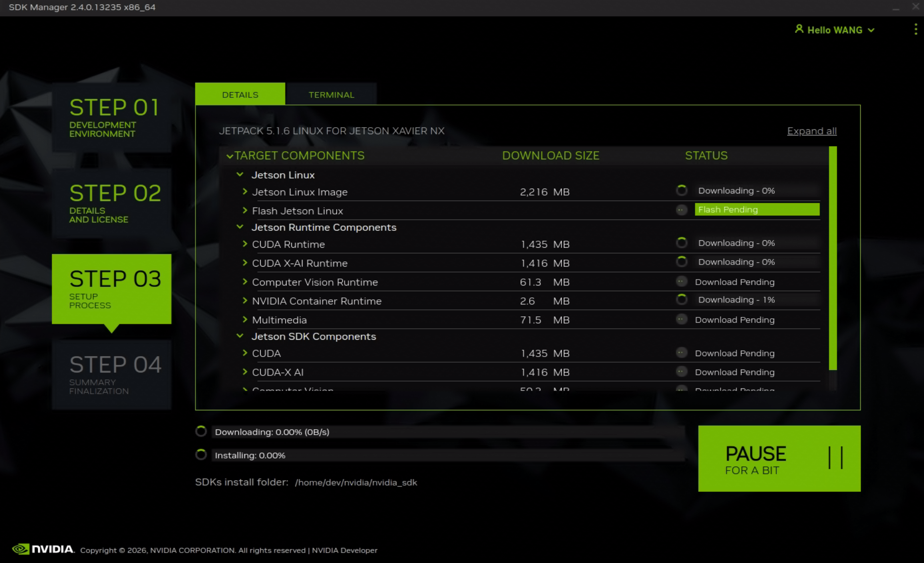Click the Expand all link

(812, 131)
